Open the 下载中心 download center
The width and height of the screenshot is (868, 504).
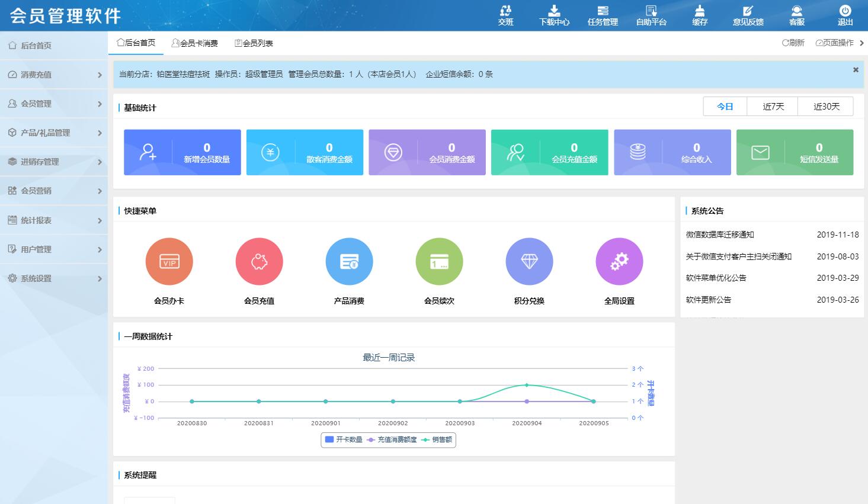(x=554, y=15)
